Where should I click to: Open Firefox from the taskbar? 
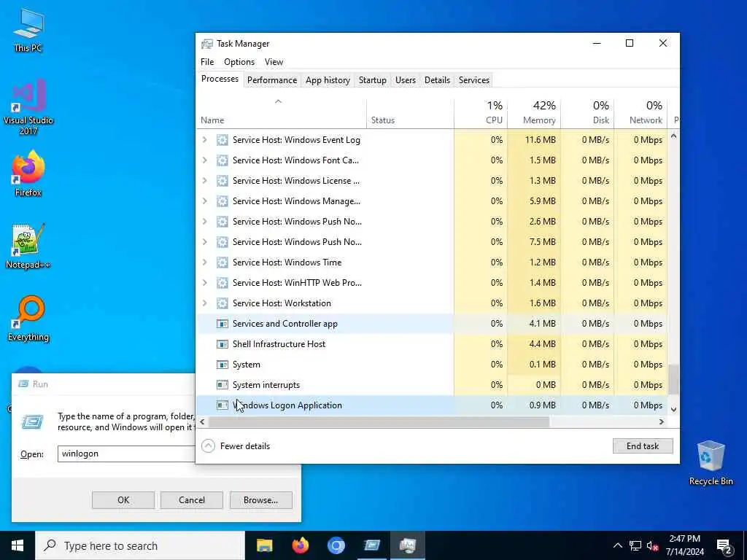click(300, 545)
